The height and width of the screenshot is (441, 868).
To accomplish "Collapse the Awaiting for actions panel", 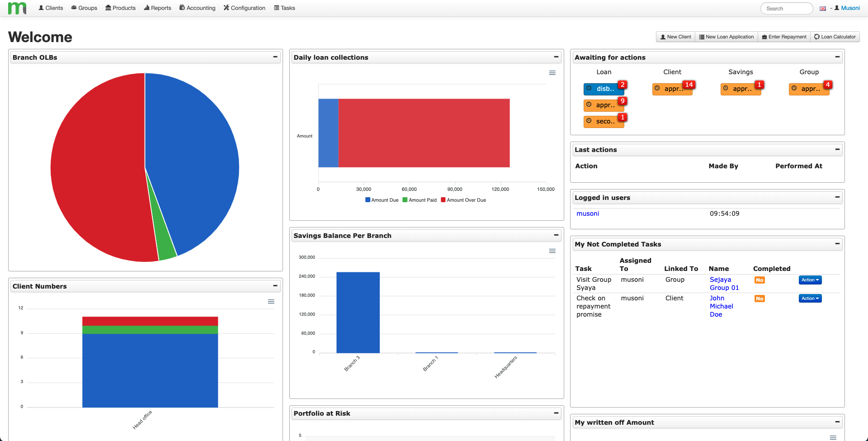I will click(837, 57).
